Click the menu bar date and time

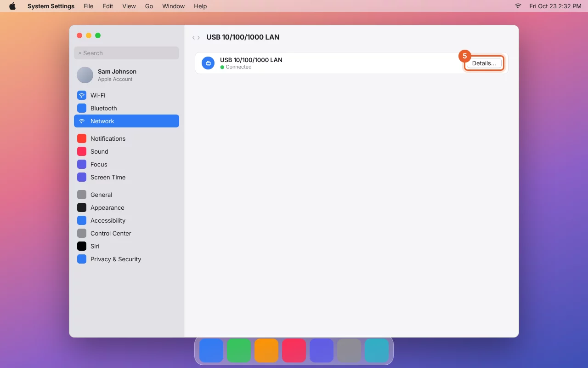[555, 6]
